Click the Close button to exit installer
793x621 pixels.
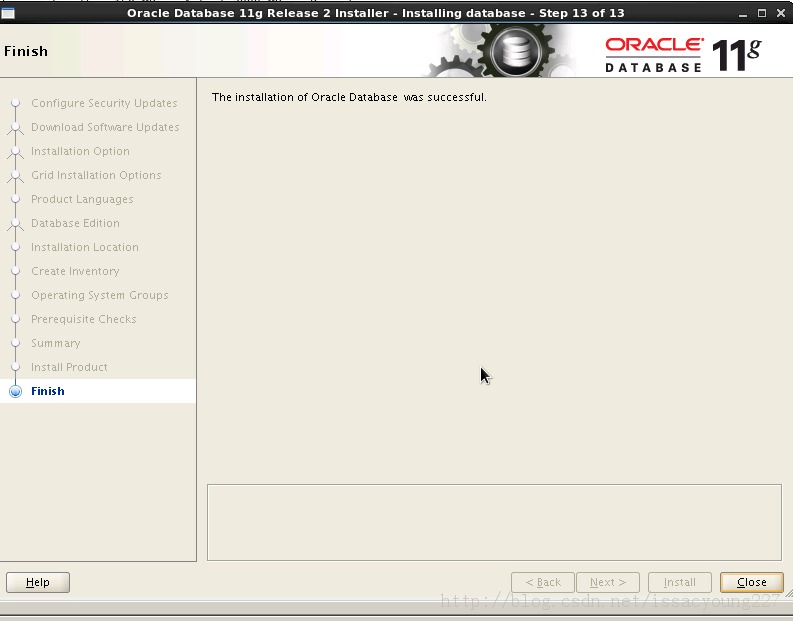(x=752, y=582)
